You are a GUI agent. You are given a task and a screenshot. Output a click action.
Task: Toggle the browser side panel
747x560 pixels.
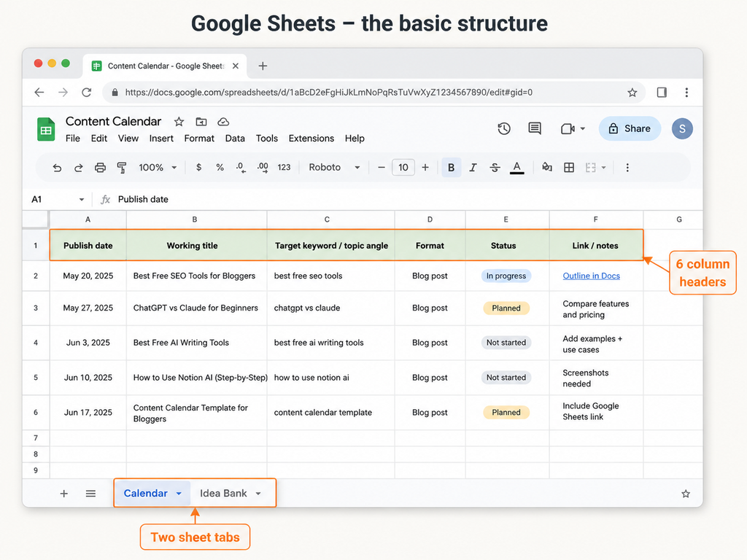coord(662,93)
